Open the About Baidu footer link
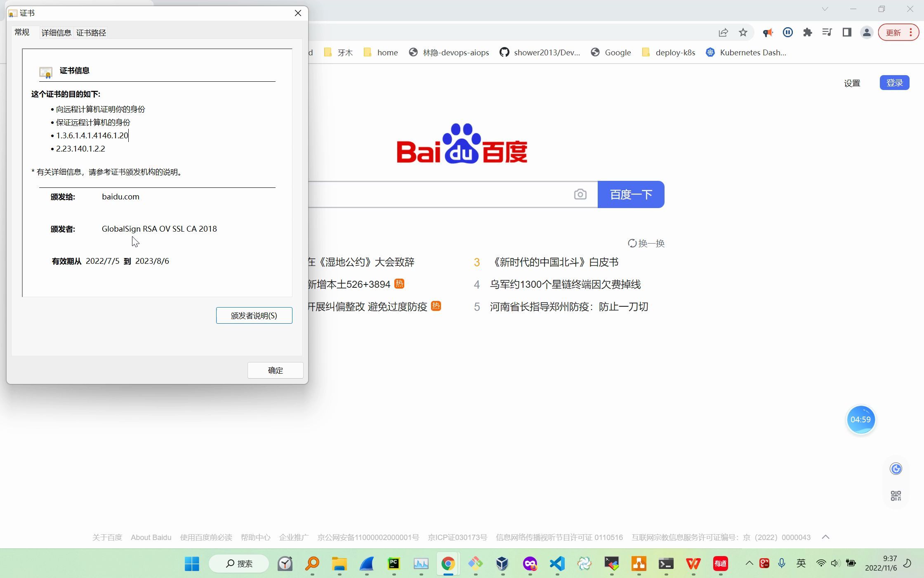Viewport: 924px width, 578px height. pyautogui.click(x=151, y=538)
